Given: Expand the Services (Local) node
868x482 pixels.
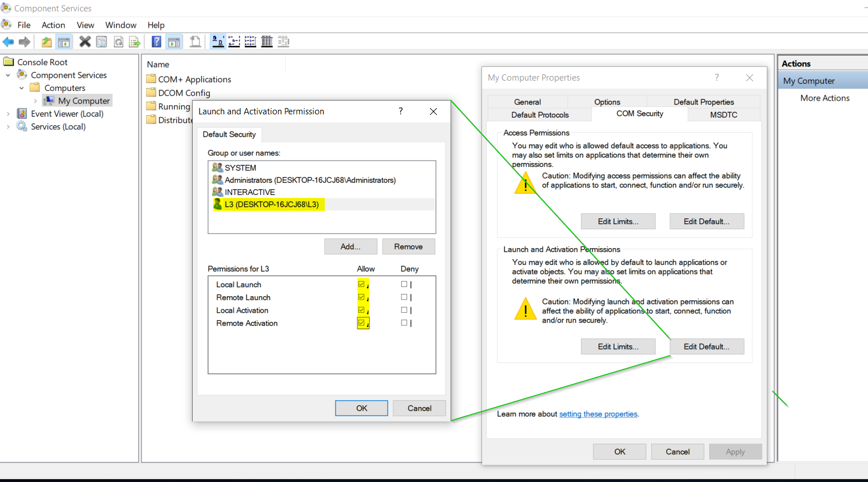Looking at the screenshot, I should (x=8, y=126).
